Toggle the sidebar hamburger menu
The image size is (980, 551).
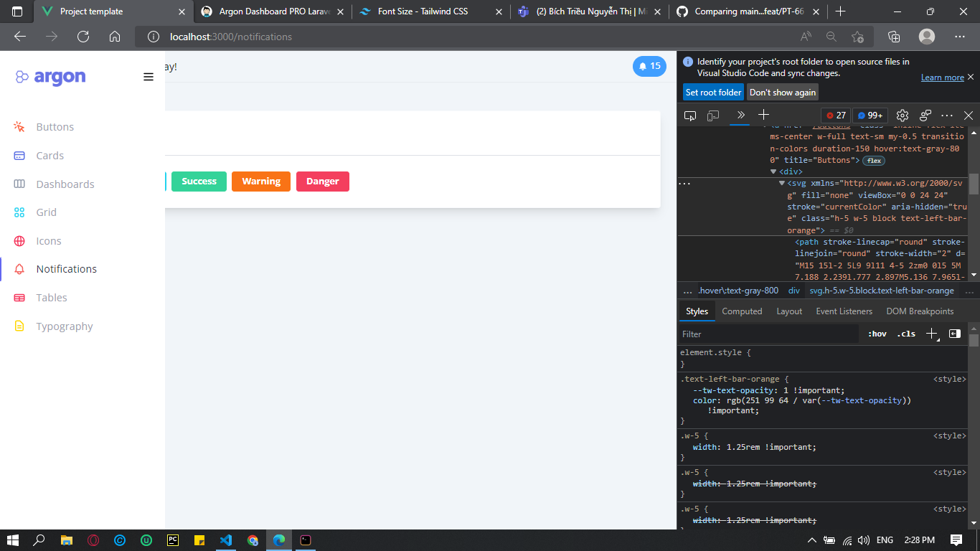click(149, 77)
